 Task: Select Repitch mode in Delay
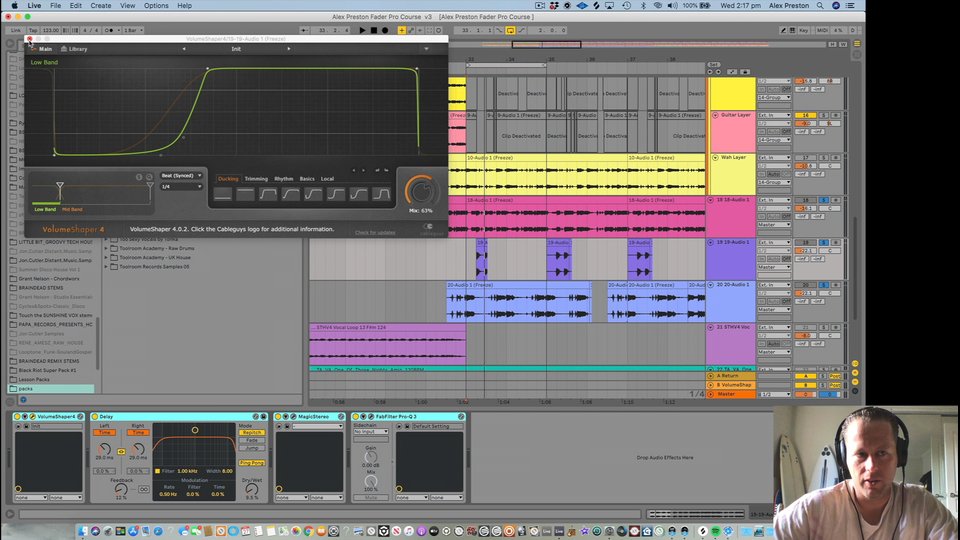click(x=252, y=433)
